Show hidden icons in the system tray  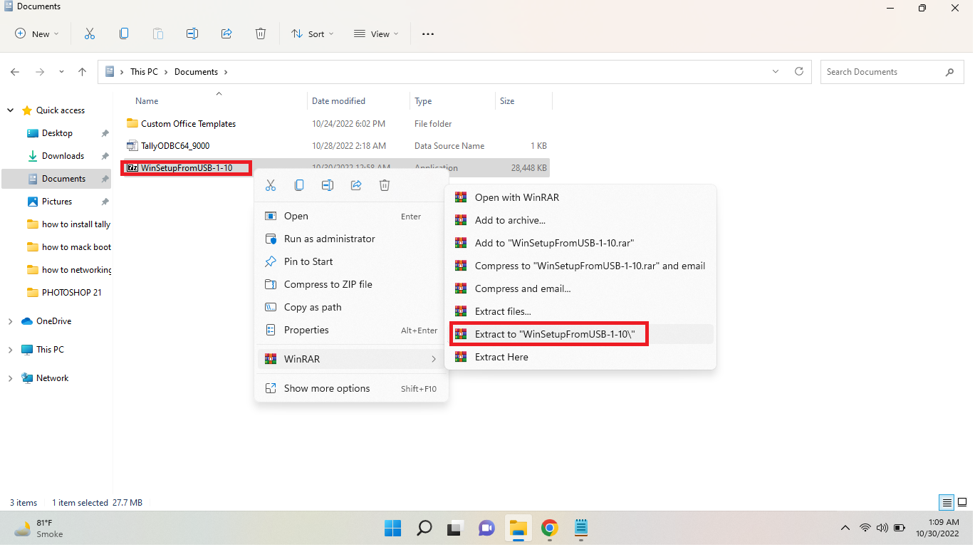[x=845, y=528]
